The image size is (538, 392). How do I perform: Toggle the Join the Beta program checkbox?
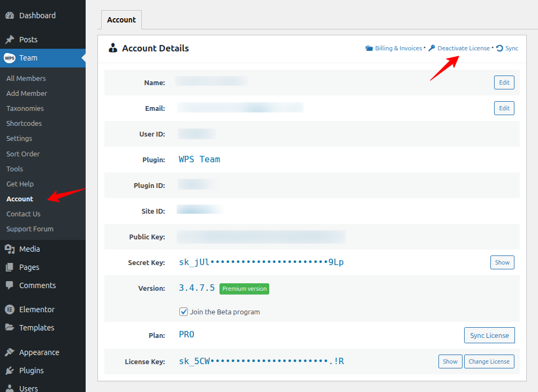pos(184,312)
